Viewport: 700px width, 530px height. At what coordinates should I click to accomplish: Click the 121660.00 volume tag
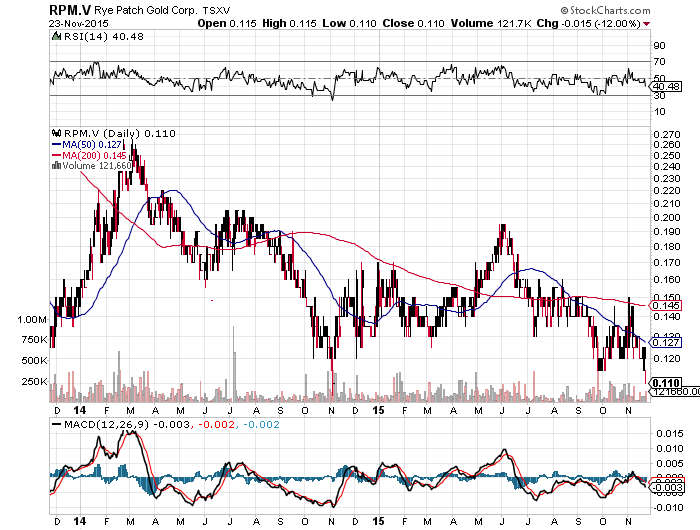click(x=675, y=392)
